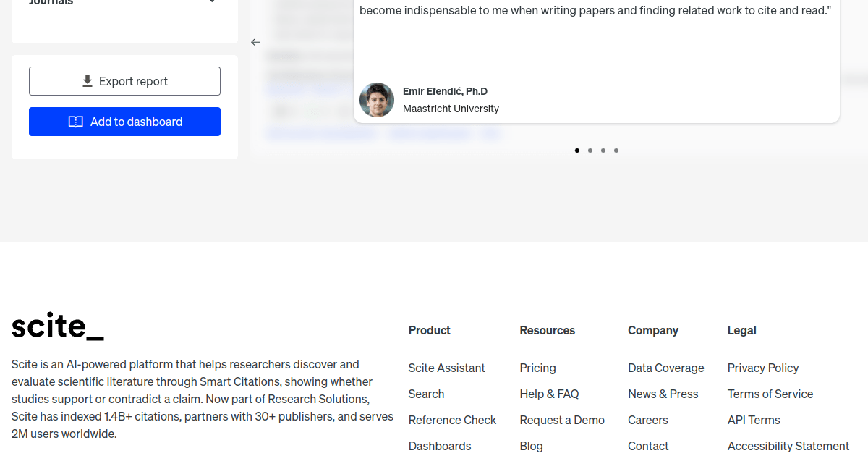Open Reference Check in footer
This screenshot has height=456, width=868.
point(452,420)
